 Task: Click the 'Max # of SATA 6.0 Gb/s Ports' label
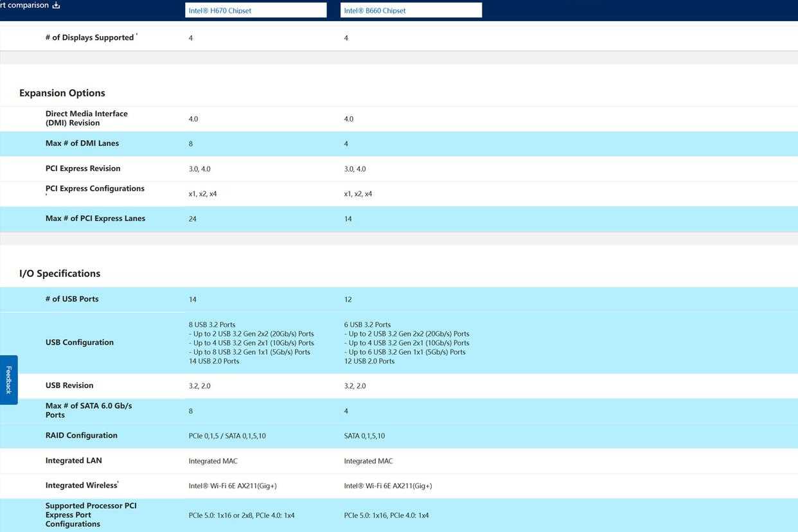89,410
